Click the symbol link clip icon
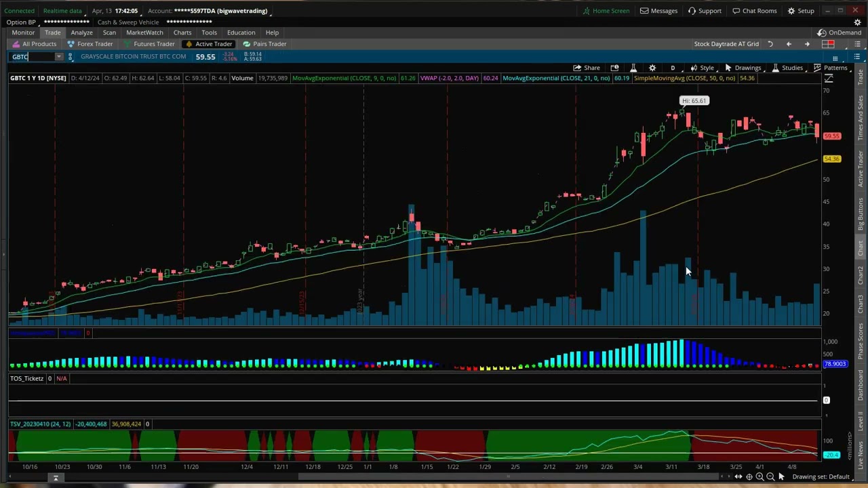Screen dimensions: 868x488 coord(71,57)
